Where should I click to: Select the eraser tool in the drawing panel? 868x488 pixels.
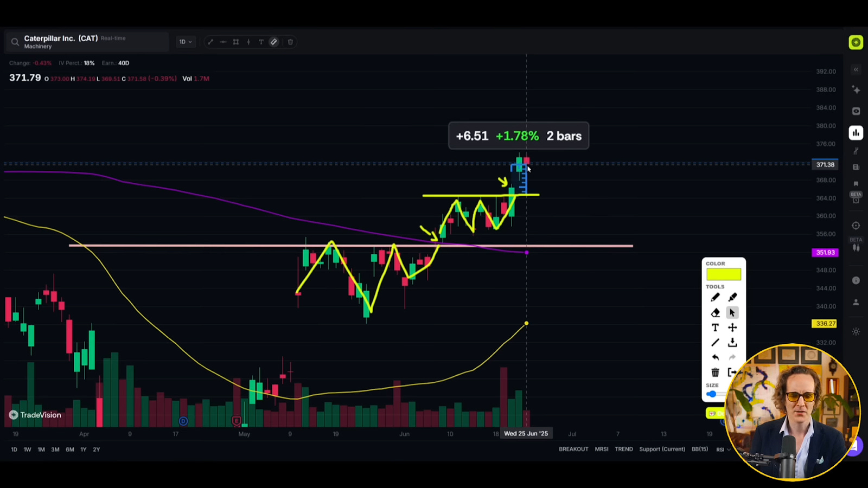[715, 313]
